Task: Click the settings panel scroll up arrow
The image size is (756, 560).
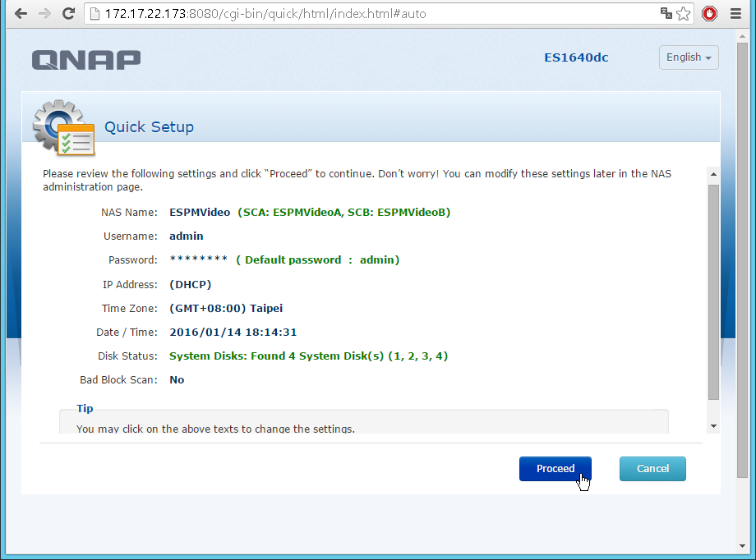Action: [713, 174]
